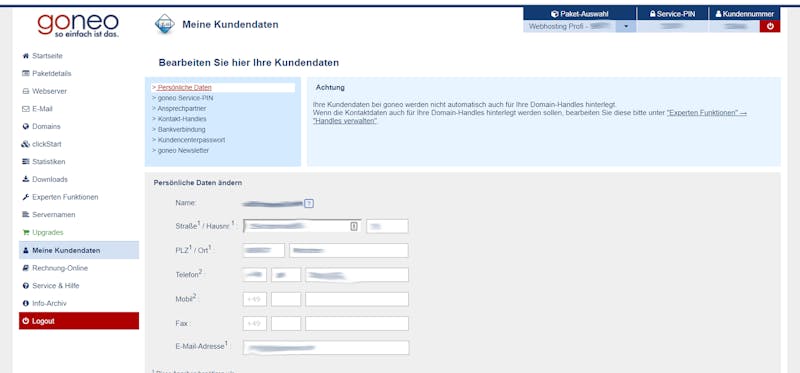Click the Mobil number field
This screenshot has width=800, height=373.
(357, 300)
